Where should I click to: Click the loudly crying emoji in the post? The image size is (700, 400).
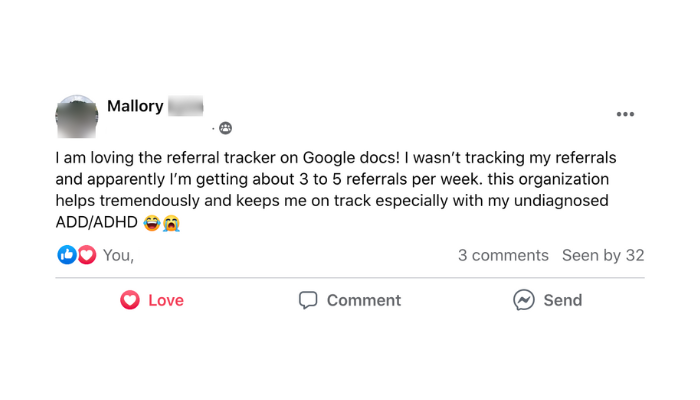pos(171,223)
